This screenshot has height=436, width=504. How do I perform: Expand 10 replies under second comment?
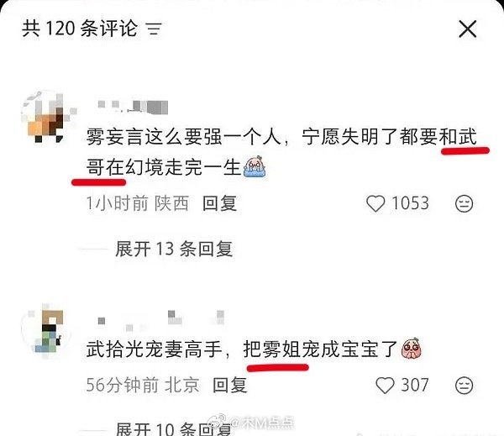pos(174,429)
